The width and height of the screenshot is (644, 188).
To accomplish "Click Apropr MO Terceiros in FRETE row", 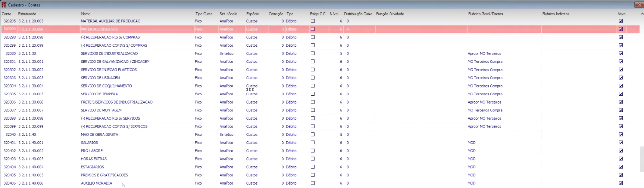I will [484, 102].
